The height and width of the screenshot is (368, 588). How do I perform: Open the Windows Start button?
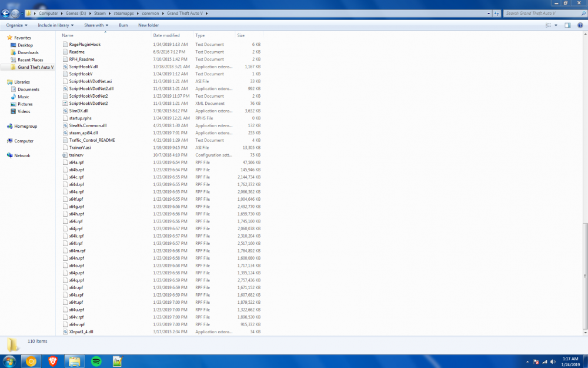coord(9,362)
